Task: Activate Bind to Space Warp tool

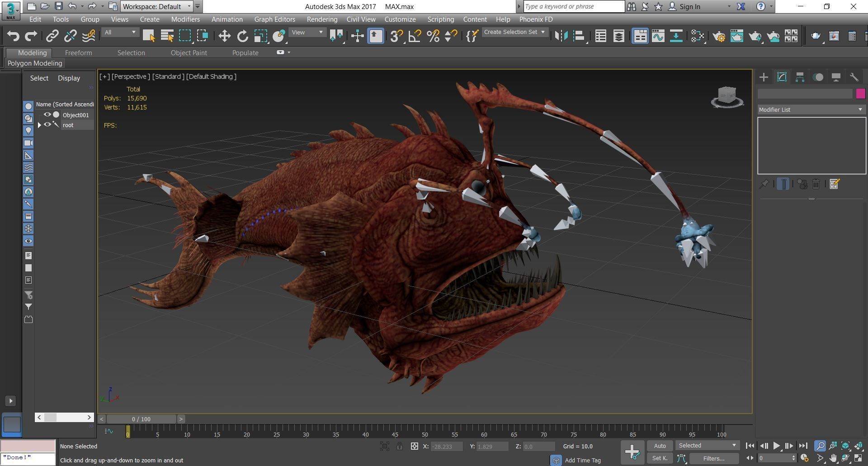Action: coord(89,36)
